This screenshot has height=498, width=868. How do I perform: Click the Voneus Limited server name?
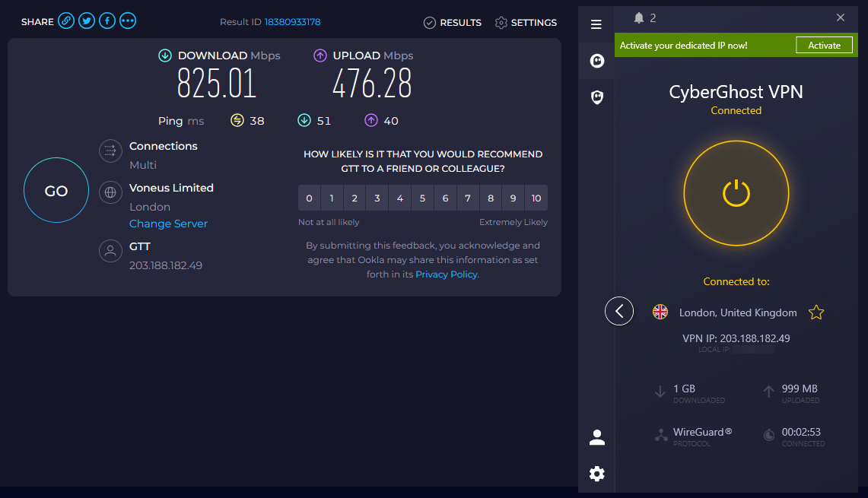[171, 188]
